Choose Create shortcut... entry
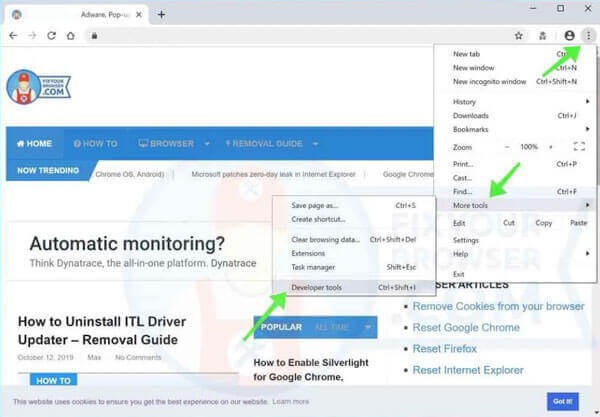 (354, 219)
